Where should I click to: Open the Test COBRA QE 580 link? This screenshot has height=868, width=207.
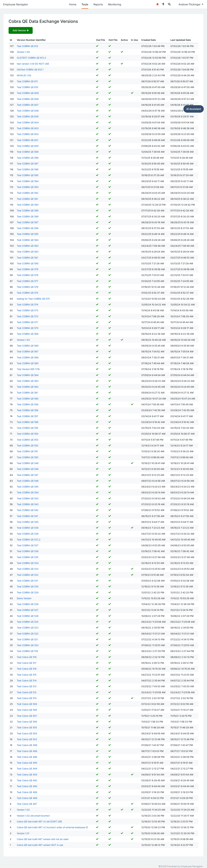(x=28, y=263)
